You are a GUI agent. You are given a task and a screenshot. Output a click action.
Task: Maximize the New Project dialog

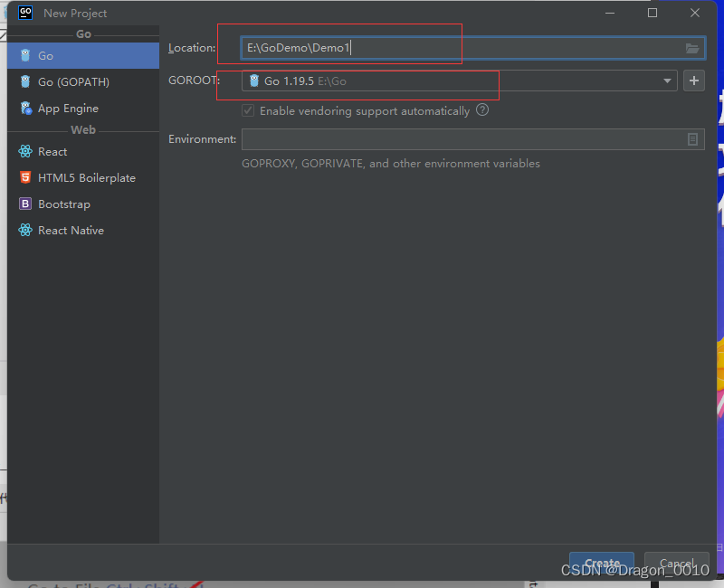(x=653, y=13)
